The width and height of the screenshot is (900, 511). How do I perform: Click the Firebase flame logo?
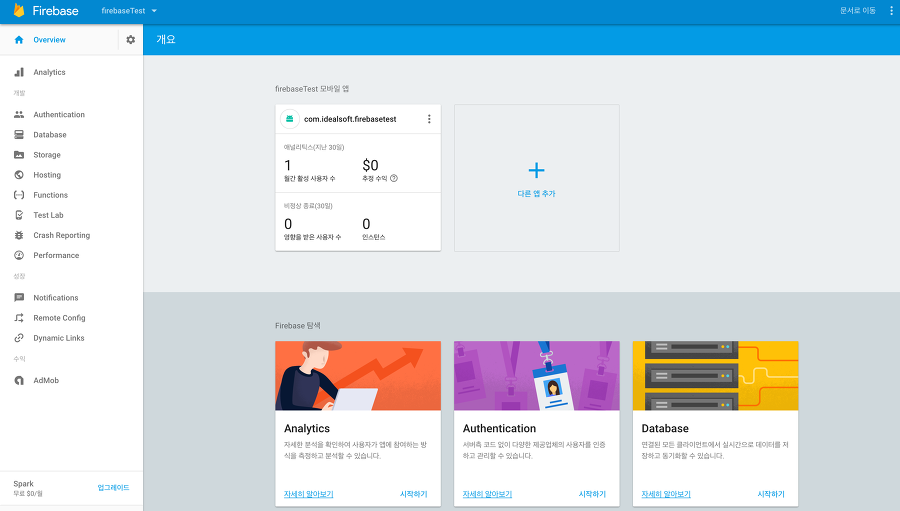tap(19, 10)
